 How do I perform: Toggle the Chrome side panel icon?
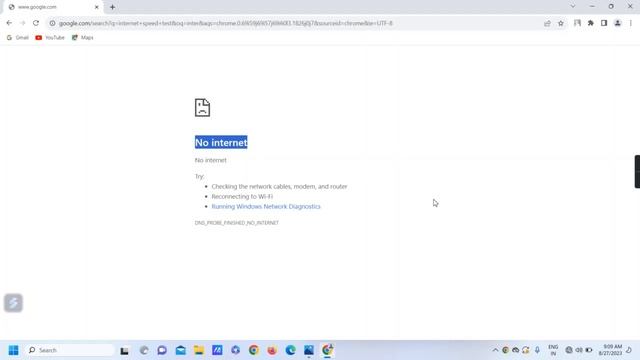tap(604, 23)
